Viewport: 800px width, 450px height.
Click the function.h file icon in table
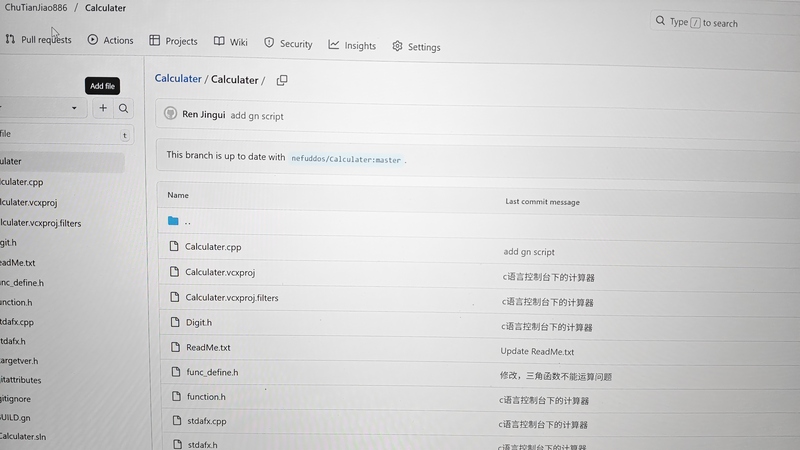(177, 396)
